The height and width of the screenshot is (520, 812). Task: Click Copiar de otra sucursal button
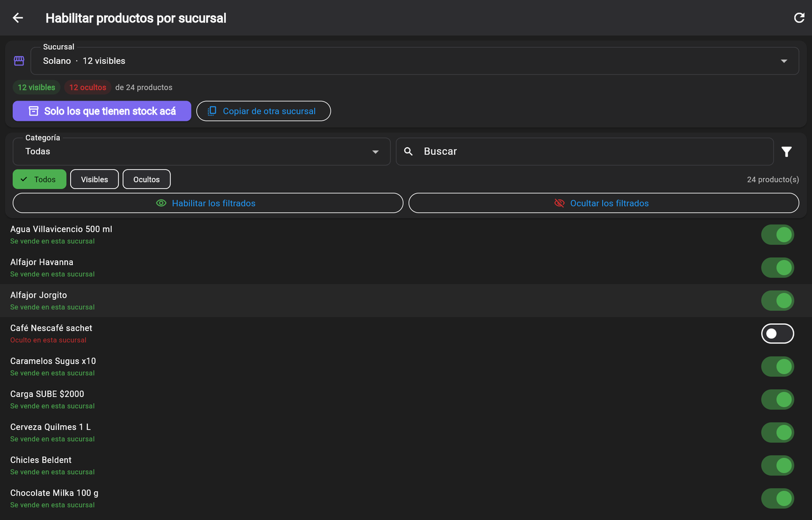pyautogui.click(x=263, y=111)
